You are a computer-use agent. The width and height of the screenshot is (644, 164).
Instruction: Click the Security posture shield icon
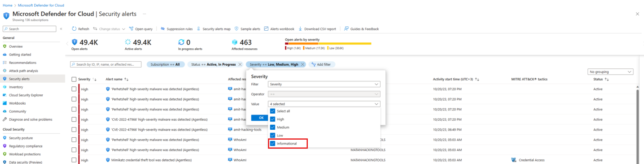5,138
